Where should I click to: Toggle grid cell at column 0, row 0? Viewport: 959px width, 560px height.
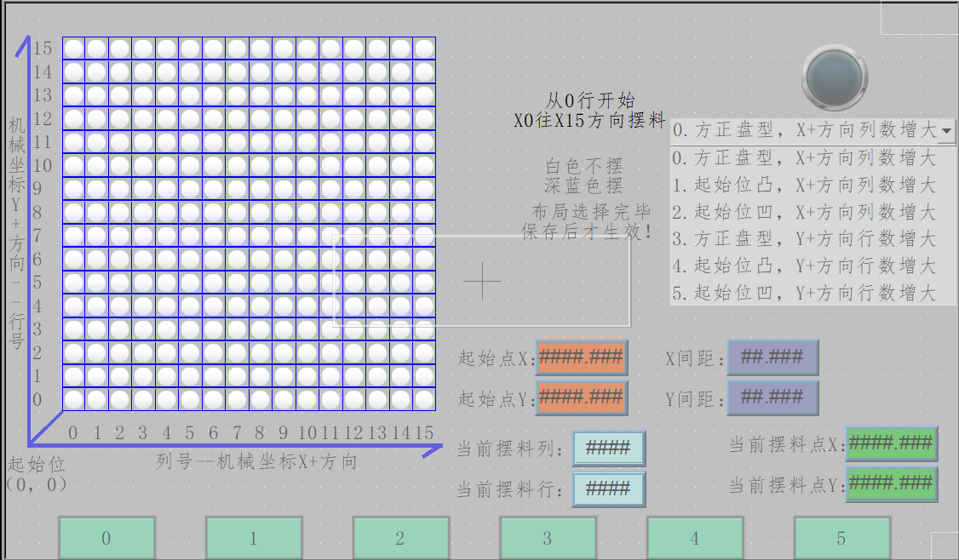click(73, 399)
